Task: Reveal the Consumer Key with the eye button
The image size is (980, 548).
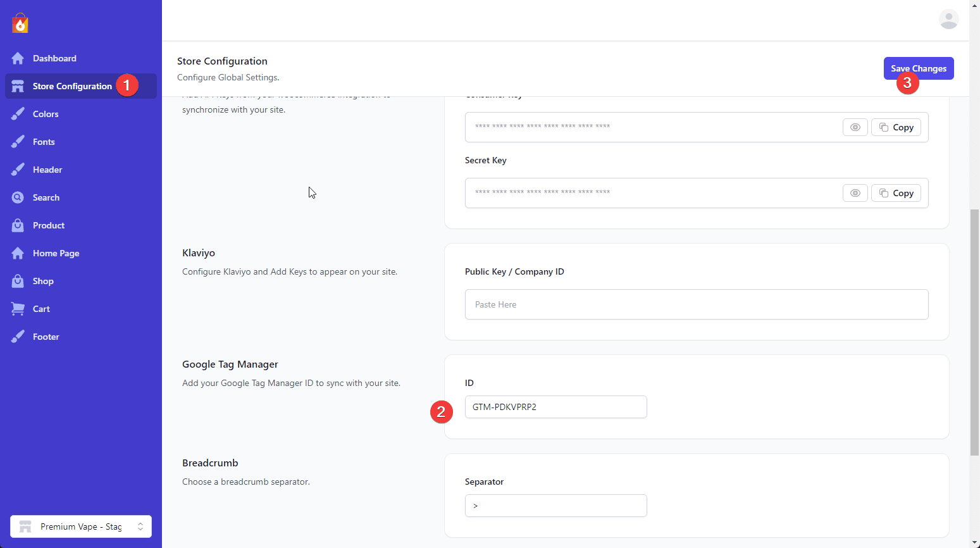Action: point(855,127)
